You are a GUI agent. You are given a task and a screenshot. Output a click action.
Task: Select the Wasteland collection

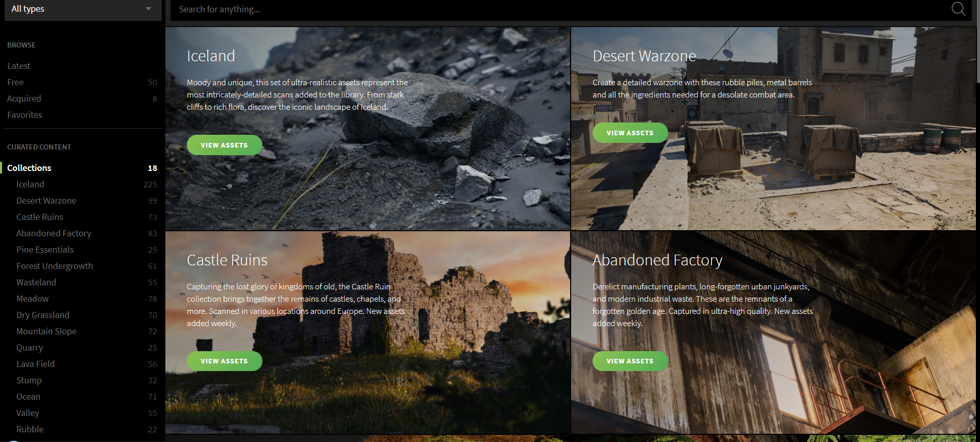pos(36,282)
